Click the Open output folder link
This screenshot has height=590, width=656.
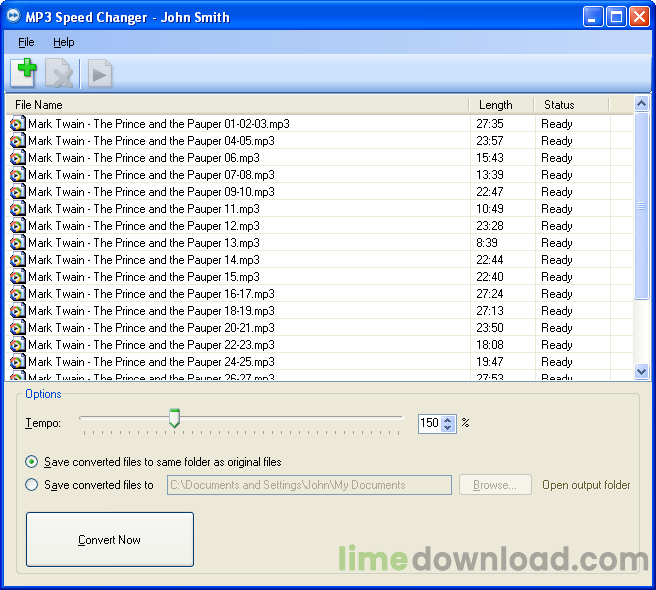click(x=586, y=485)
